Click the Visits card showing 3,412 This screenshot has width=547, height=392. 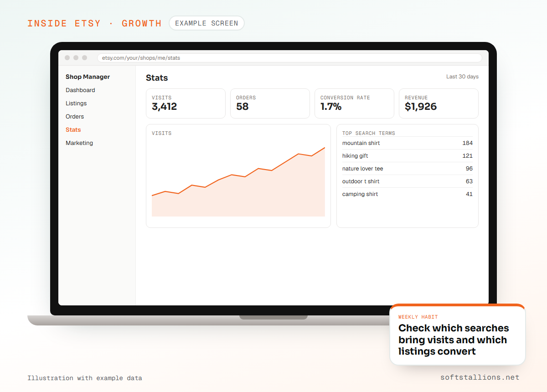click(186, 103)
